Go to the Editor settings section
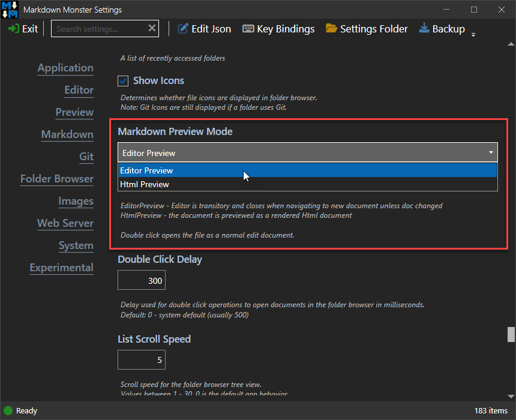 (79, 90)
